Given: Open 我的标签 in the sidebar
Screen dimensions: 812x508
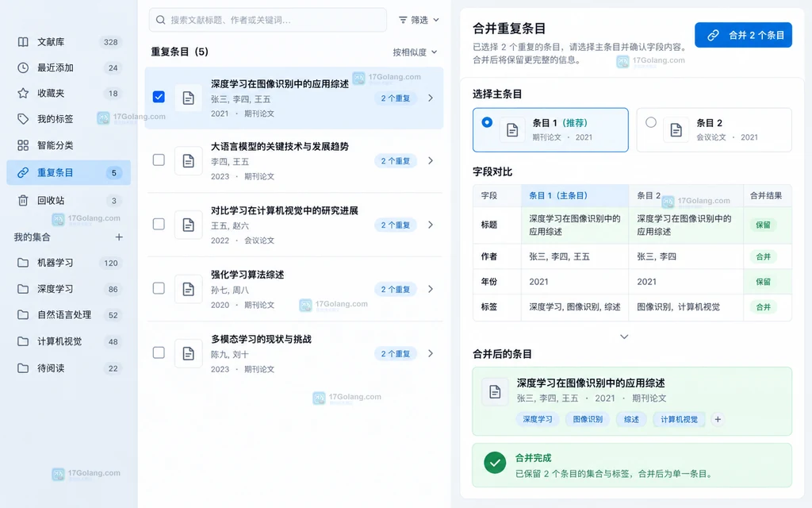Looking at the screenshot, I should pyautogui.click(x=69, y=119).
